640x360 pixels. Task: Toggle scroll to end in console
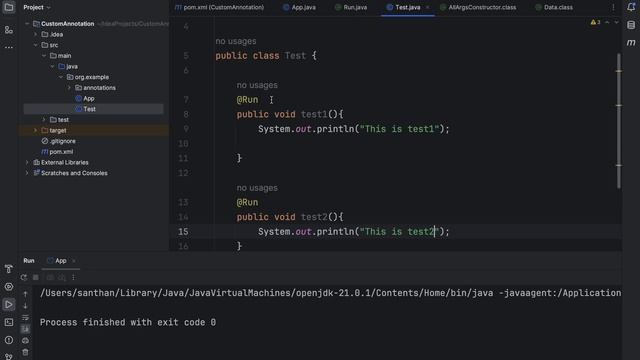point(25,329)
